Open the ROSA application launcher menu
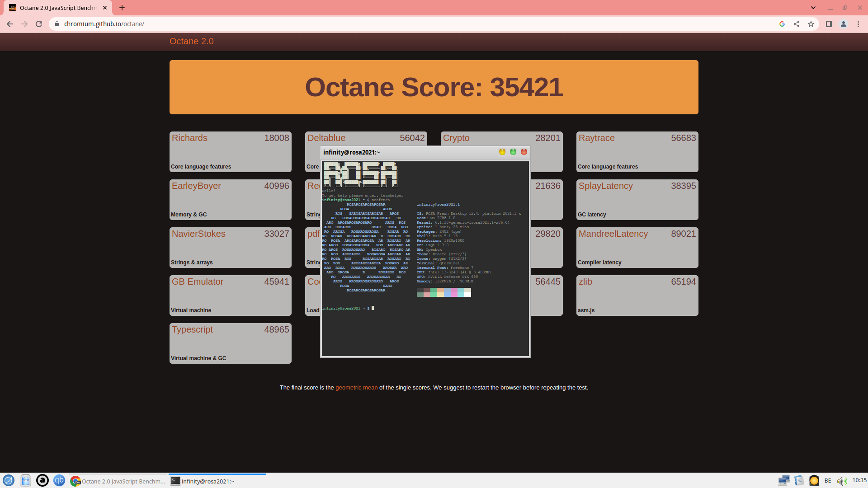This screenshot has width=868, height=488. click(9, 481)
